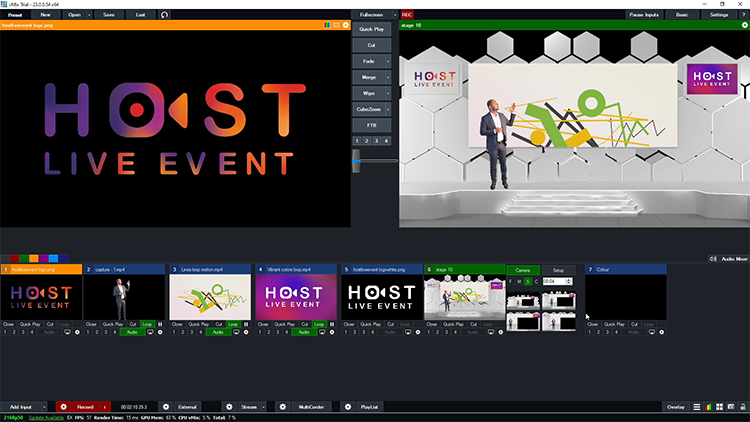750x422 pixels.
Task: Click the MultiCorder settings gear icon
Action: pyautogui.click(x=282, y=407)
